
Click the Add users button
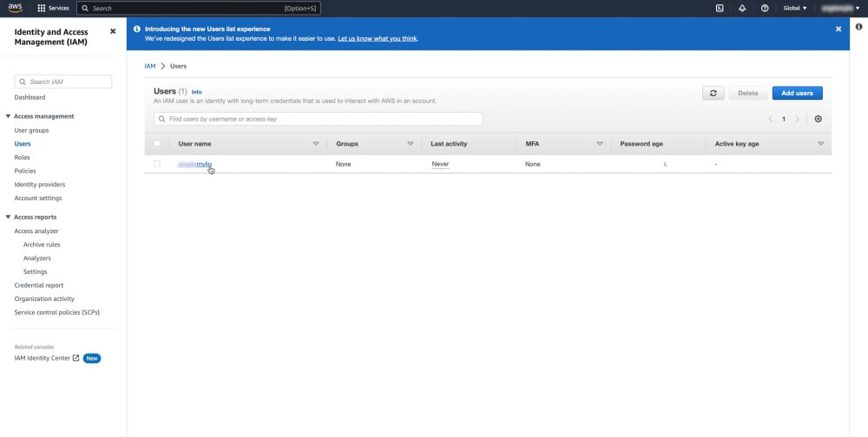[797, 93]
